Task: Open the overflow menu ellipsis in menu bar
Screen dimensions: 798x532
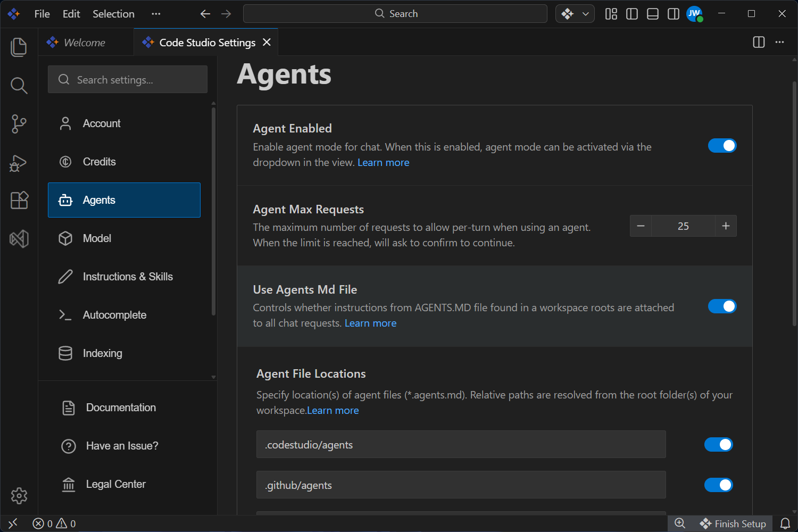Action: click(156, 14)
